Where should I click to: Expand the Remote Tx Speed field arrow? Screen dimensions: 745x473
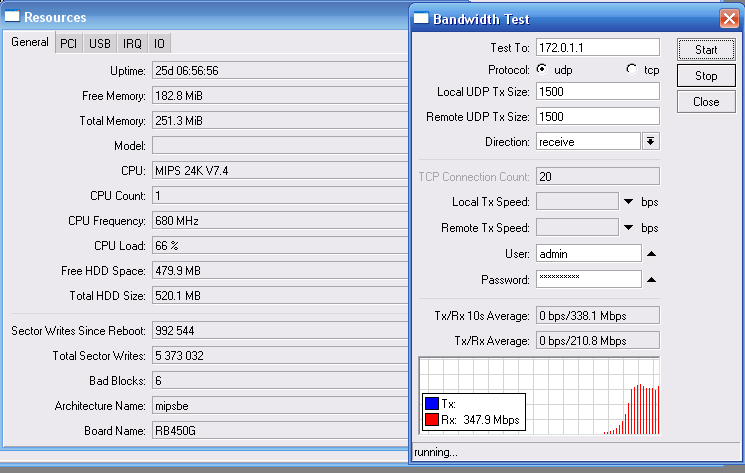[x=629, y=228]
